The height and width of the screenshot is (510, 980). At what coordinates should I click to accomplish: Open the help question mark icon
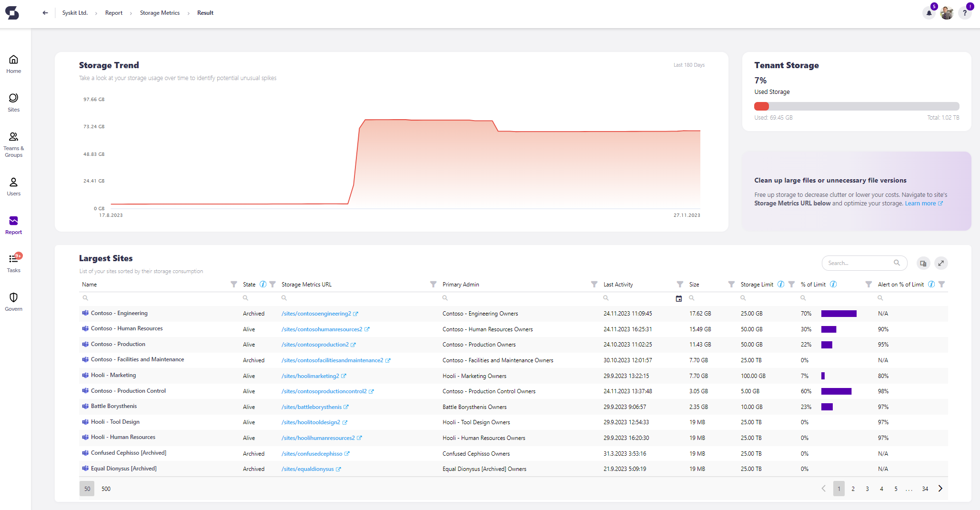pos(965,13)
